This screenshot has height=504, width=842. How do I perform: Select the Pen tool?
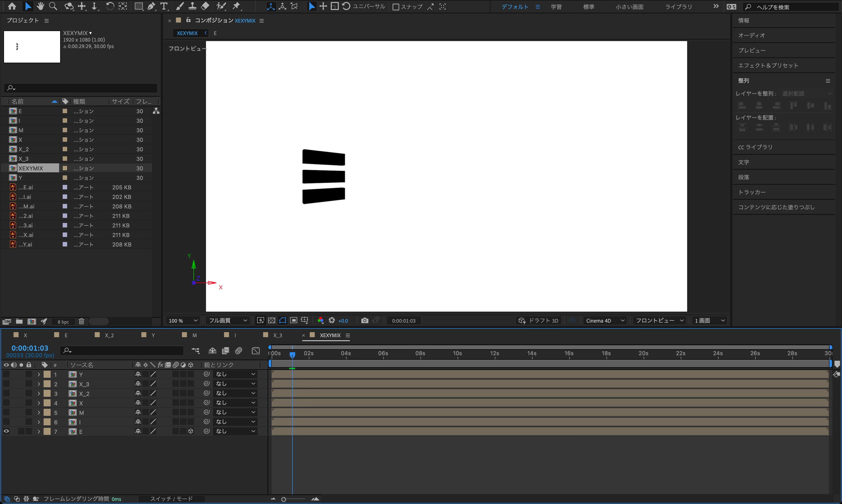point(152,6)
